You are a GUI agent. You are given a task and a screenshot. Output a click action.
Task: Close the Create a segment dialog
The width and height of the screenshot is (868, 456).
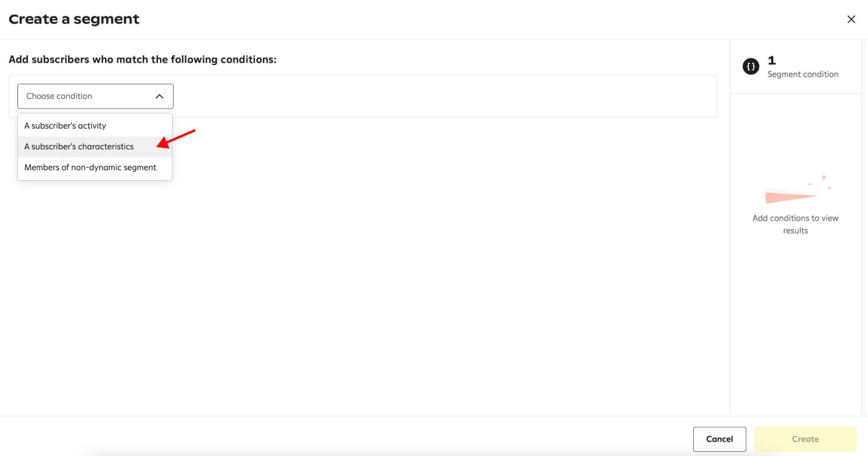[851, 19]
